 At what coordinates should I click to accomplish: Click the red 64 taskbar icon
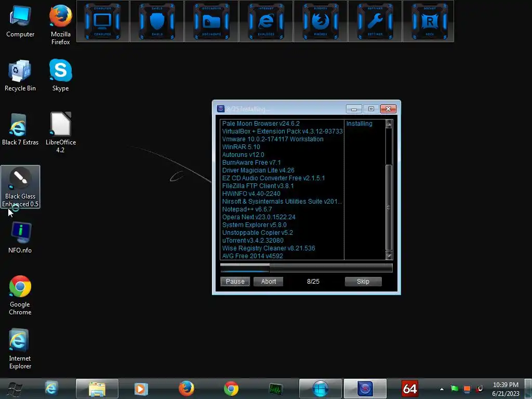409,389
